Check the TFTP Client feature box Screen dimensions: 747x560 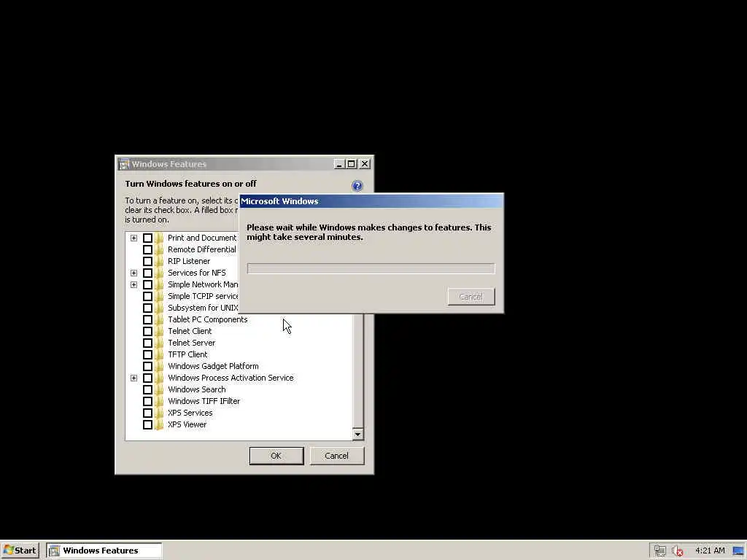(147, 355)
